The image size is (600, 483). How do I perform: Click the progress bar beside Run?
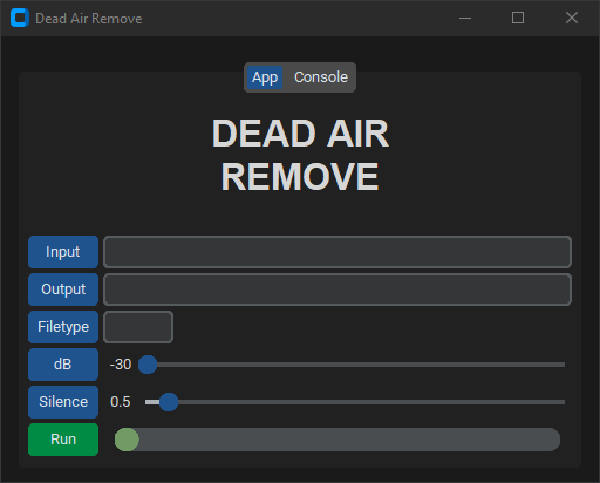[337, 440]
